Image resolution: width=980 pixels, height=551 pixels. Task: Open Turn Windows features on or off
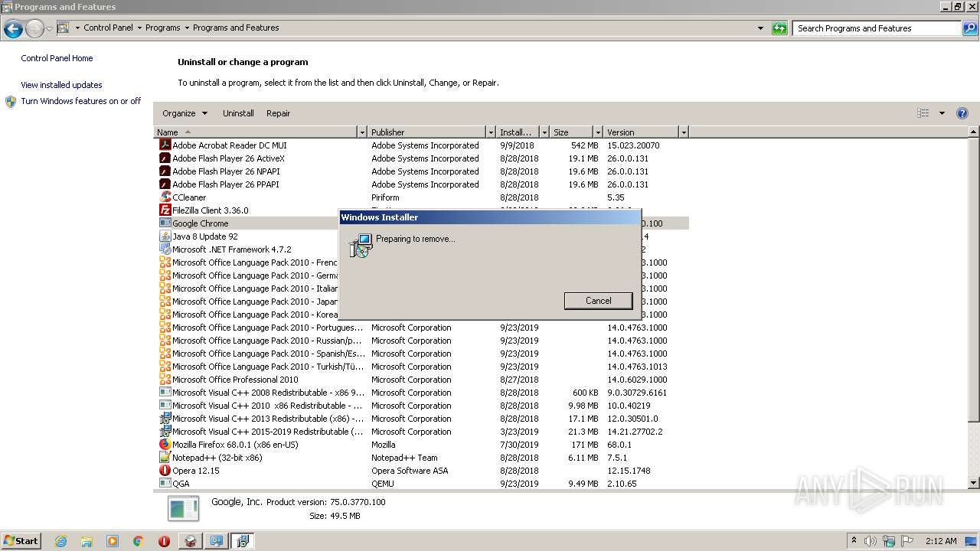coord(81,101)
